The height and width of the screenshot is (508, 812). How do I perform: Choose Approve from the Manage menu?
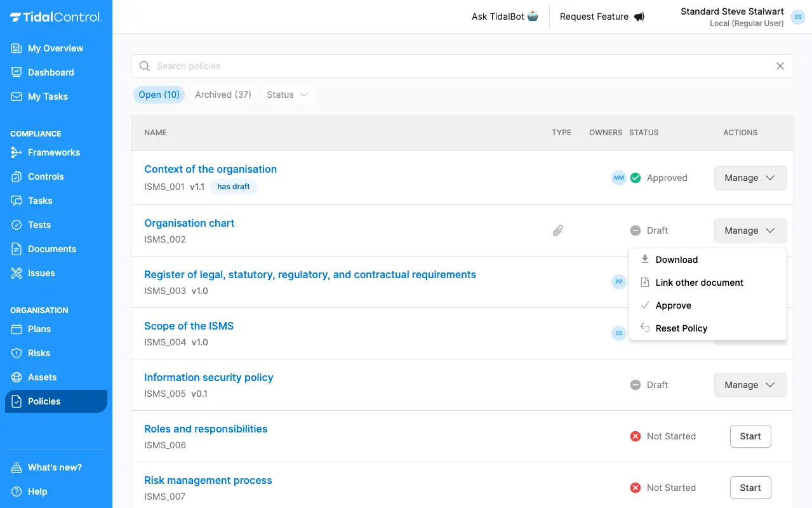click(x=708, y=305)
